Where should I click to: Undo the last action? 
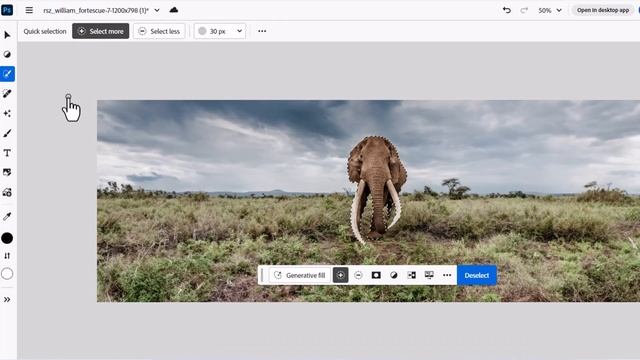tap(507, 10)
